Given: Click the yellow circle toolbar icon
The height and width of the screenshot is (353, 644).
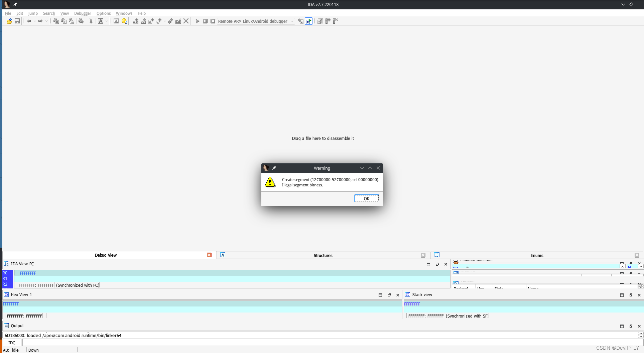Looking at the screenshot, I should [x=124, y=21].
